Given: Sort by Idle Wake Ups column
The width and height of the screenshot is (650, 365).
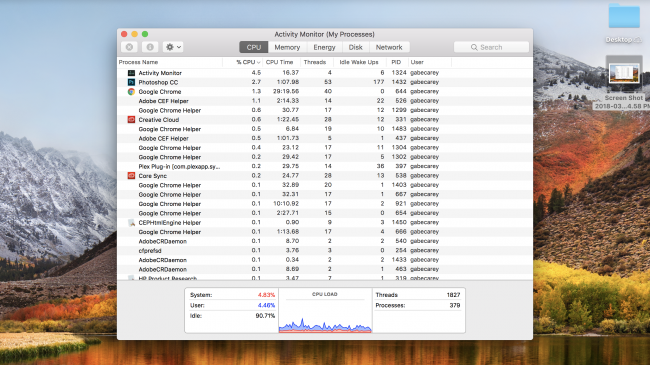Looking at the screenshot, I should point(359,62).
